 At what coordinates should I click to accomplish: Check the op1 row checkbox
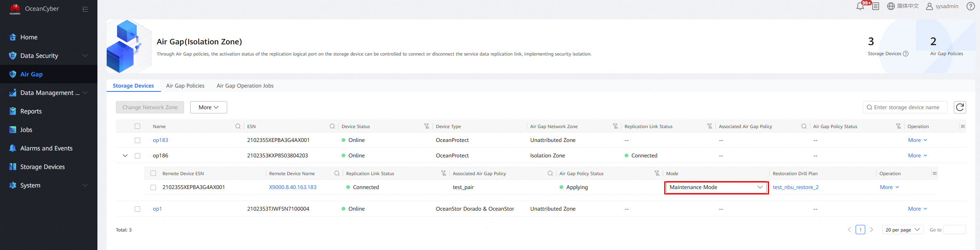[x=137, y=209]
